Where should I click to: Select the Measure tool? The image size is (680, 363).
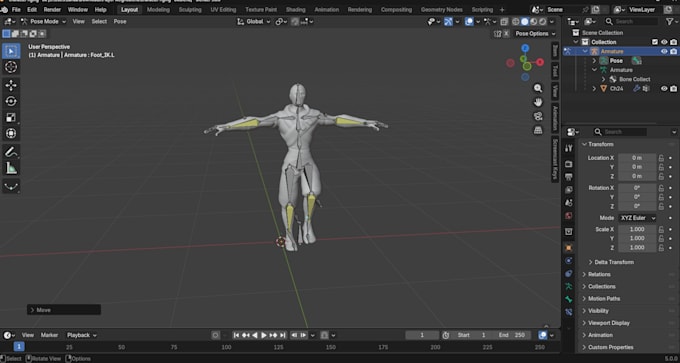point(11,168)
